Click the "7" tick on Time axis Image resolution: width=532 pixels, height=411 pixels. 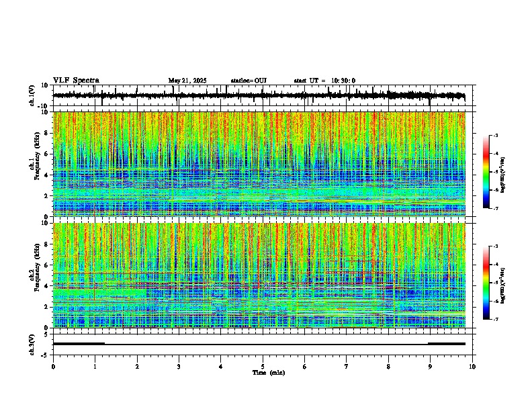coord(347,367)
